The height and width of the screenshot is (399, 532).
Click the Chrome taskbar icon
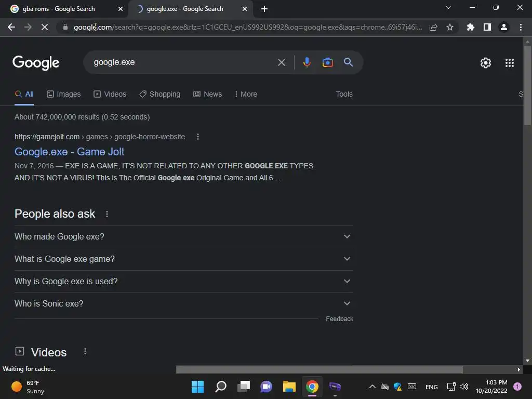[x=312, y=387]
